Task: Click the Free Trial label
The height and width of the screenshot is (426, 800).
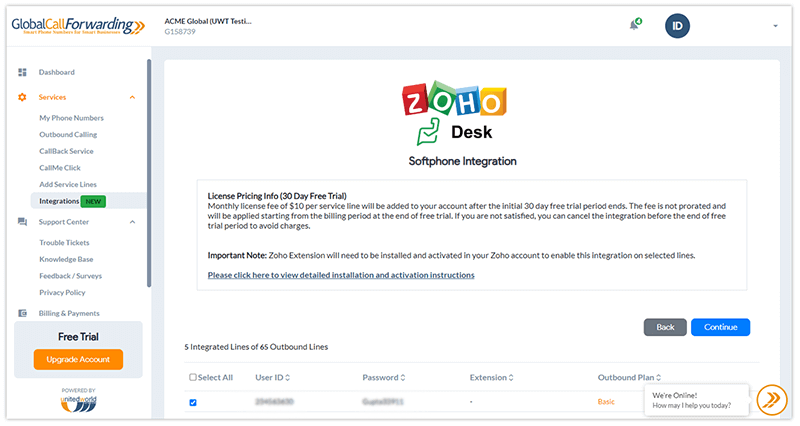Action: pyautogui.click(x=78, y=337)
